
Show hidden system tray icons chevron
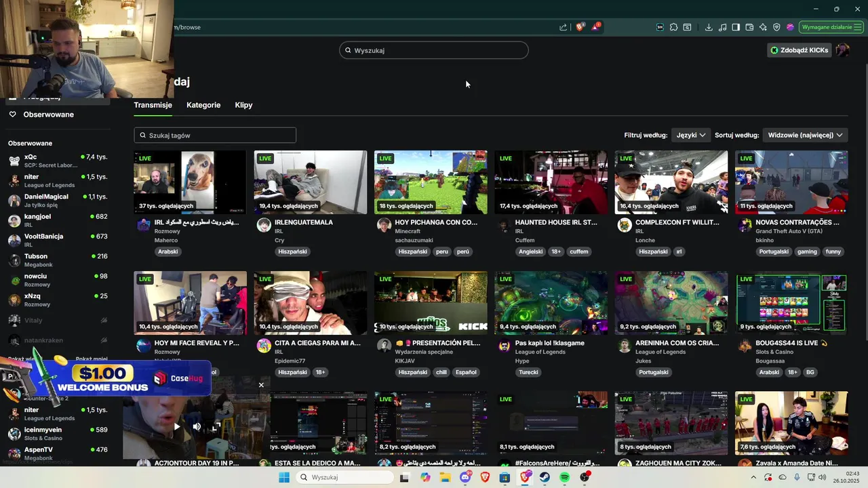click(x=753, y=477)
